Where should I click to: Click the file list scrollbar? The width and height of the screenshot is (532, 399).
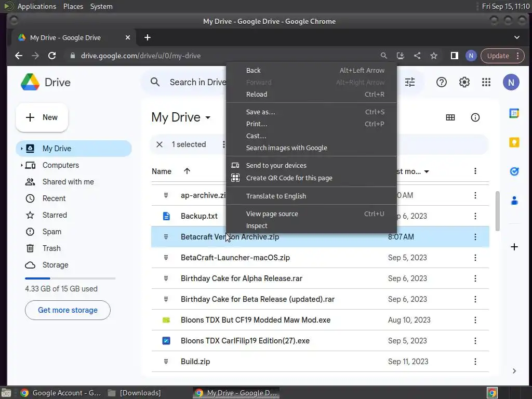coord(497,211)
